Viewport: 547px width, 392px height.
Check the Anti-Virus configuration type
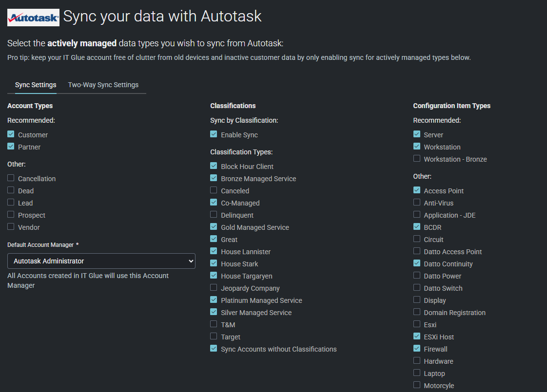[x=417, y=203]
